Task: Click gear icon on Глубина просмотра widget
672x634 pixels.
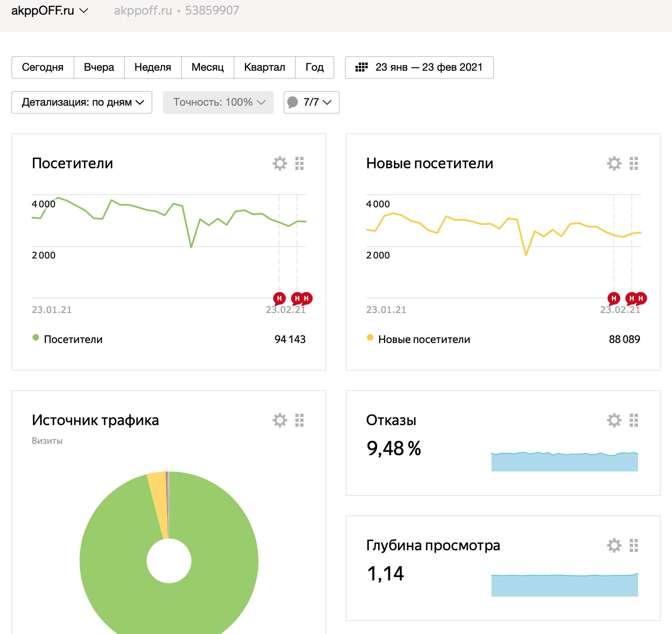Action: click(614, 545)
